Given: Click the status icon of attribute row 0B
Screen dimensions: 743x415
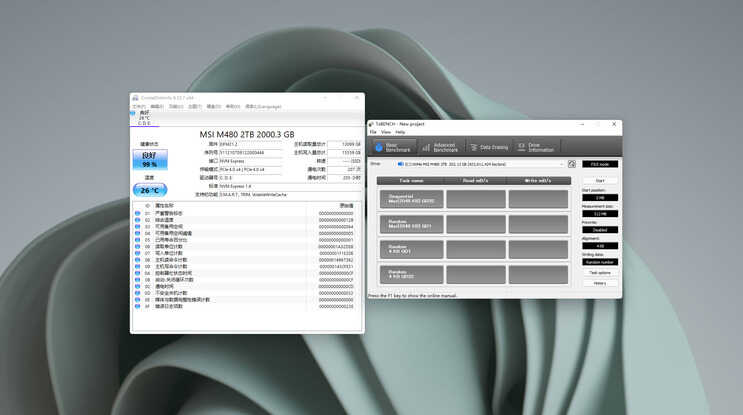Looking at the screenshot, I should point(137,280).
